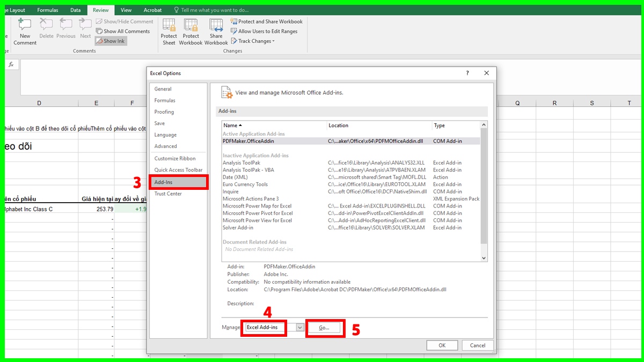This screenshot has height=362, width=644.
Task: Open Protect Sheet
Action: pyautogui.click(x=169, y=31)
